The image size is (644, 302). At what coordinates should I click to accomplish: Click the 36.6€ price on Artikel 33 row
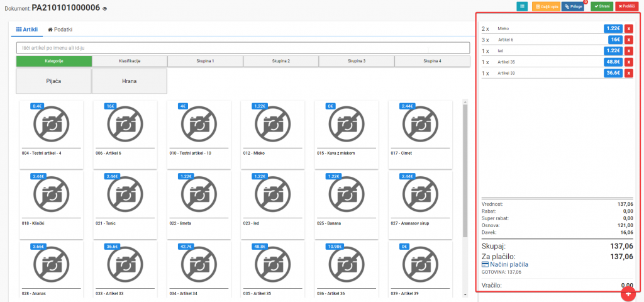click(613, 73)
